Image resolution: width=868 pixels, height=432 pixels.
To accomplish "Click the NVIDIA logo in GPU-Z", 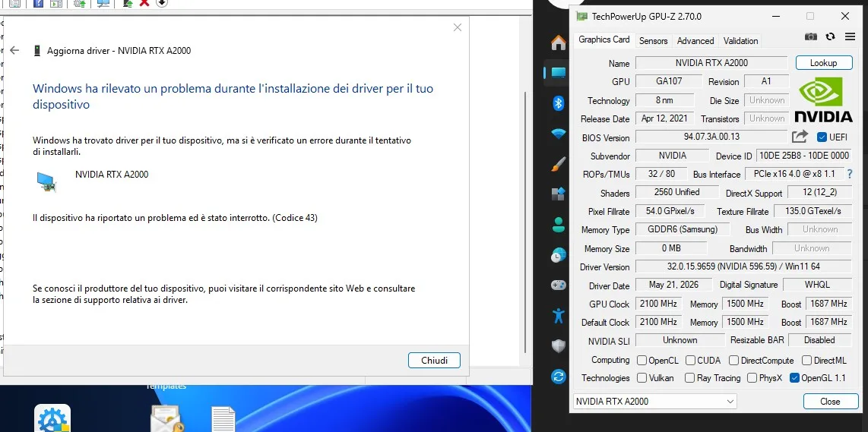I will (824, 99).
